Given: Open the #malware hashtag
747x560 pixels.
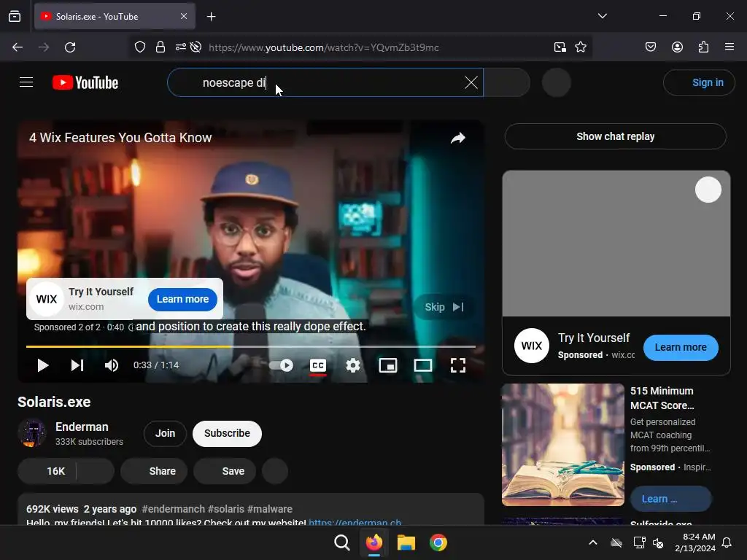Looking at the screenshot, I should point(270,509).
